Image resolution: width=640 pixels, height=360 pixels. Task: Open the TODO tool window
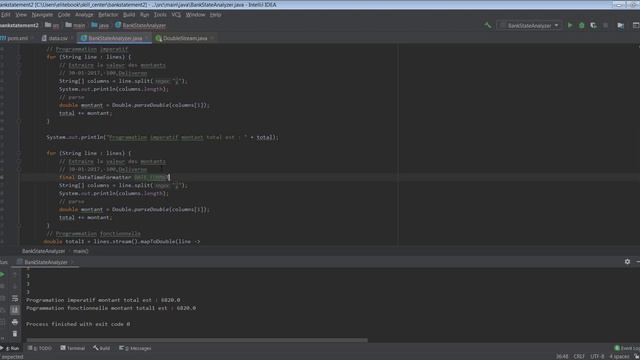click(x=40, y=348)
